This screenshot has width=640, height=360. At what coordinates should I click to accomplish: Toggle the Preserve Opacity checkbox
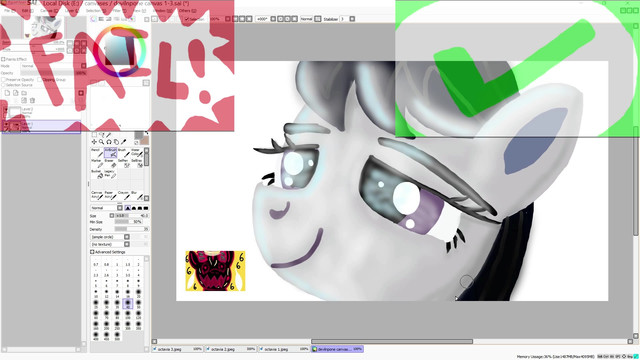[4, 80]
